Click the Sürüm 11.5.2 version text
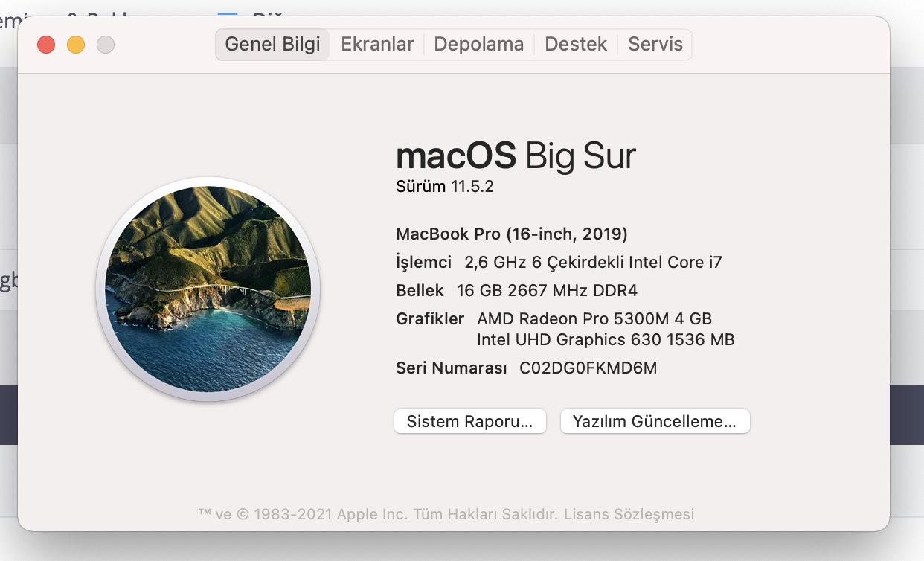Viewport: 924px width, 561px height. [445, 187]
